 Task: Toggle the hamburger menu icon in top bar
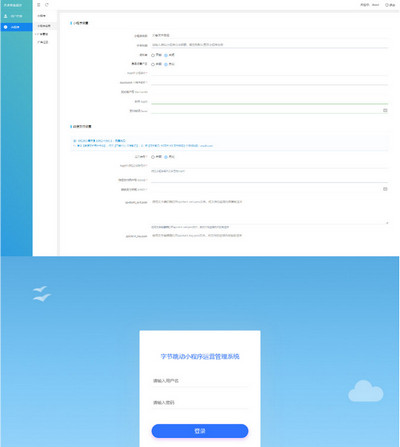click(39, 5)
